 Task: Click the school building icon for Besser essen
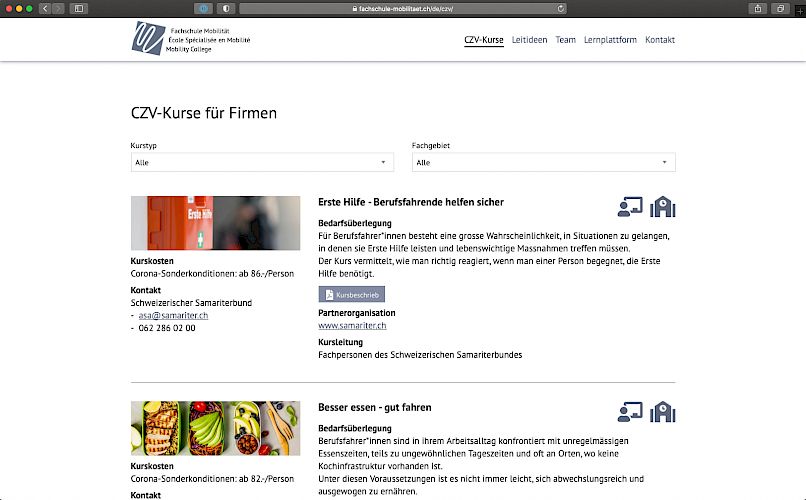662,412
